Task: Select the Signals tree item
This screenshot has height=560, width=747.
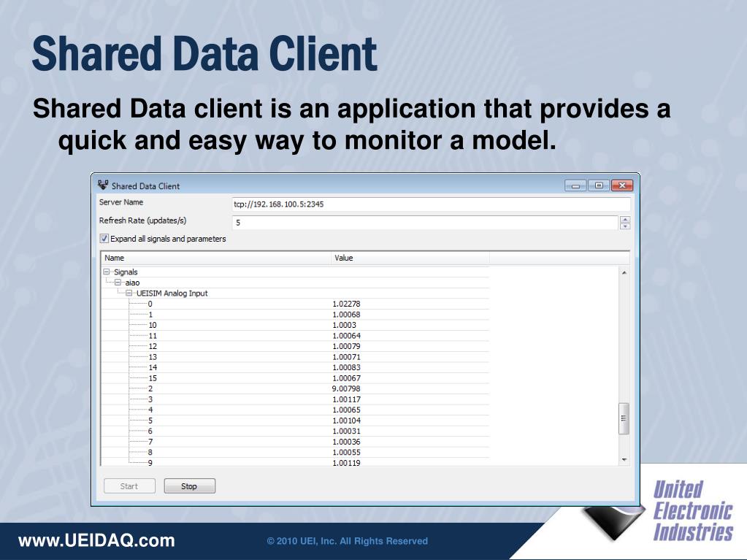Action: [126, 272]
